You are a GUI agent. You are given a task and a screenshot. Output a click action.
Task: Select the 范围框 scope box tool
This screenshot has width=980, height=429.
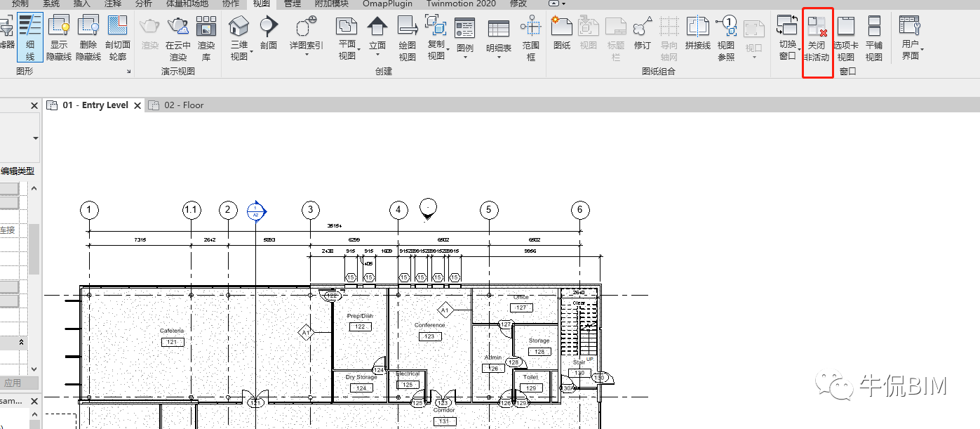tap(531, 37)
